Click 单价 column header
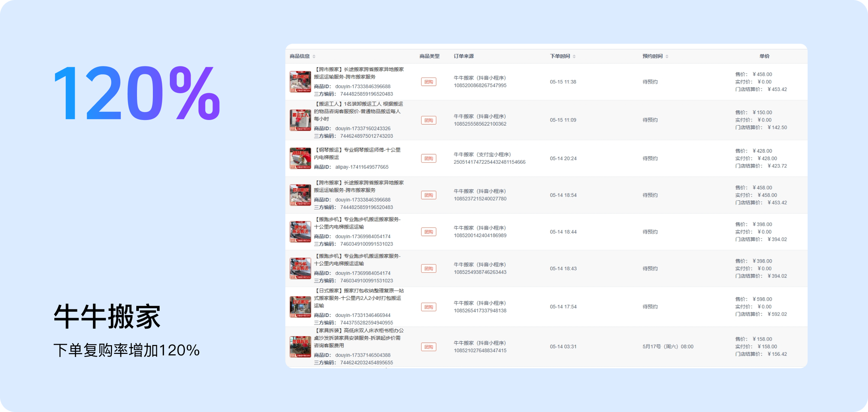The image size is (868, 412). click(764, 56)
